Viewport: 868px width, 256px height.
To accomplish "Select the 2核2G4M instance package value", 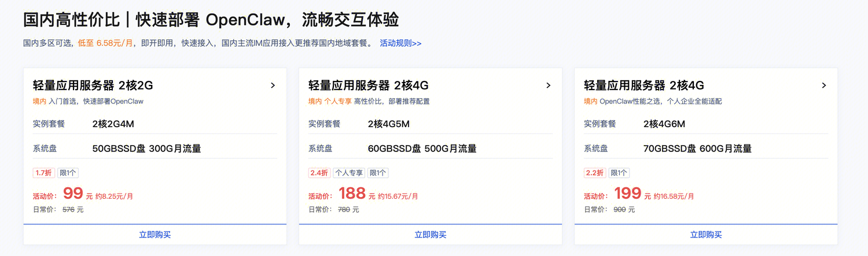I will [x=113, y=124].
